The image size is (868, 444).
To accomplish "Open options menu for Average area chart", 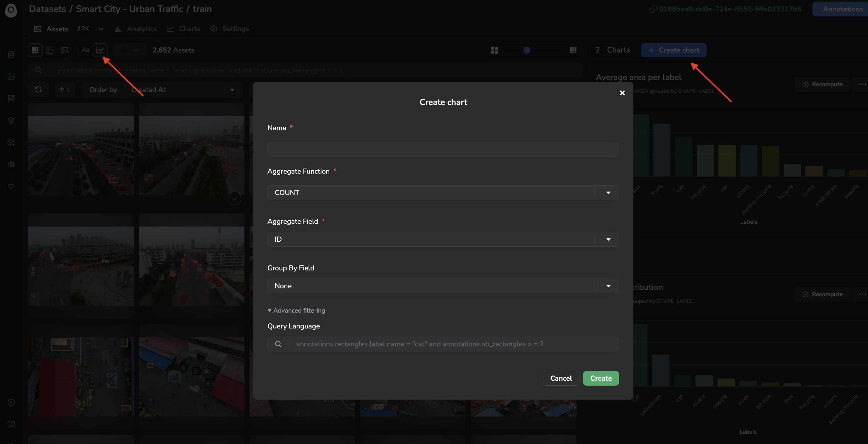I will coord(862,84).
